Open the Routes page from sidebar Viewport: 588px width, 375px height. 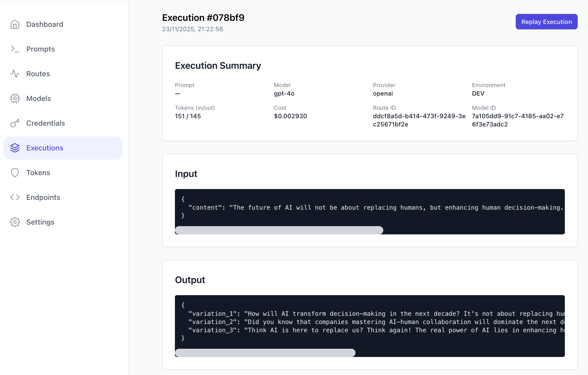click(38, 74)
